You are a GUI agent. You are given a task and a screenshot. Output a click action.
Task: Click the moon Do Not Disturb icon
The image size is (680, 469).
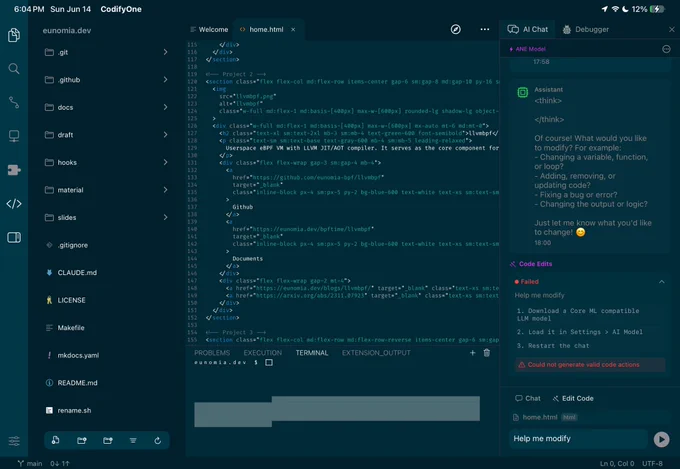[625, 9]
